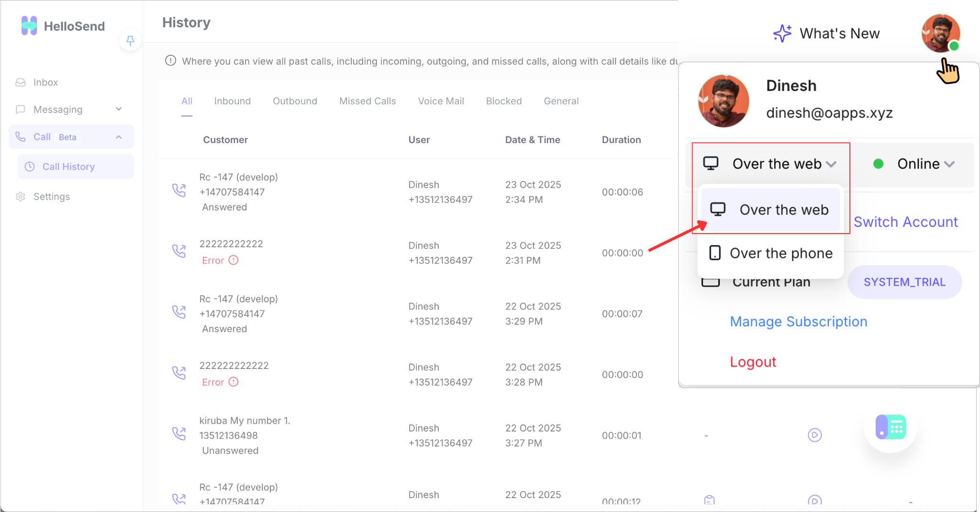The image size is (980, 512).
Task: Choose Over the web option in list
Action: 770,210
